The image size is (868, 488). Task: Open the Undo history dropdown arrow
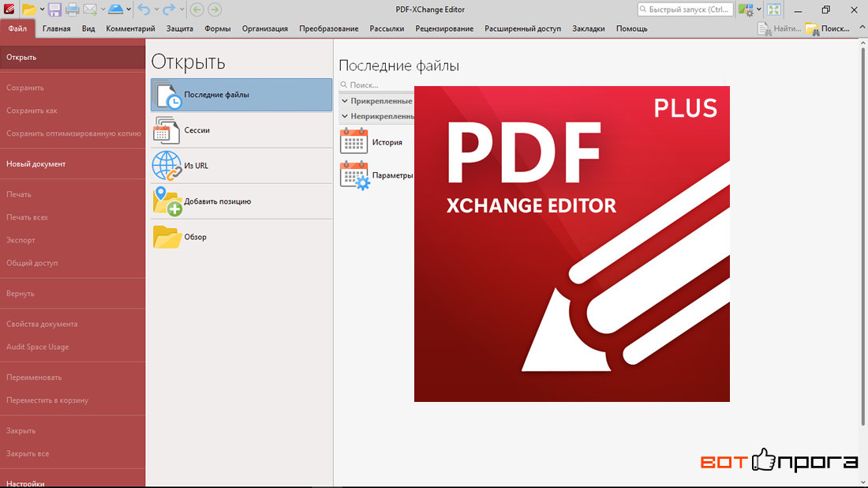click(157, 9)
